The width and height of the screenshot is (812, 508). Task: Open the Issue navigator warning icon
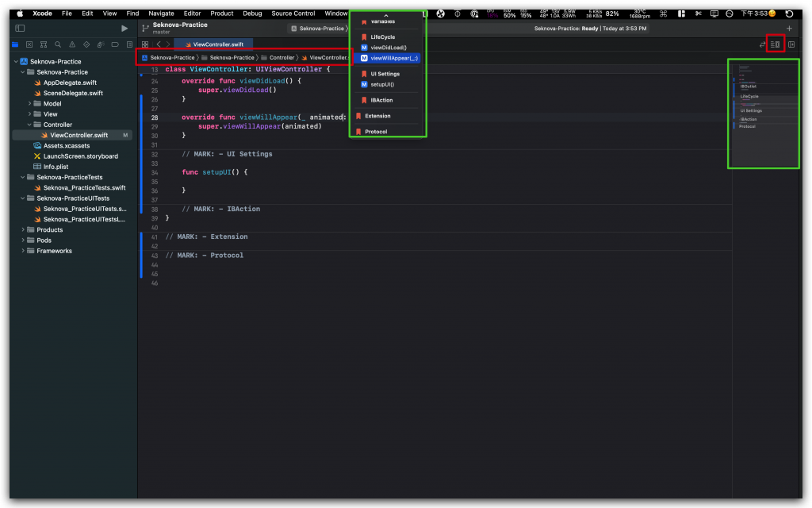tap(72, 44)
